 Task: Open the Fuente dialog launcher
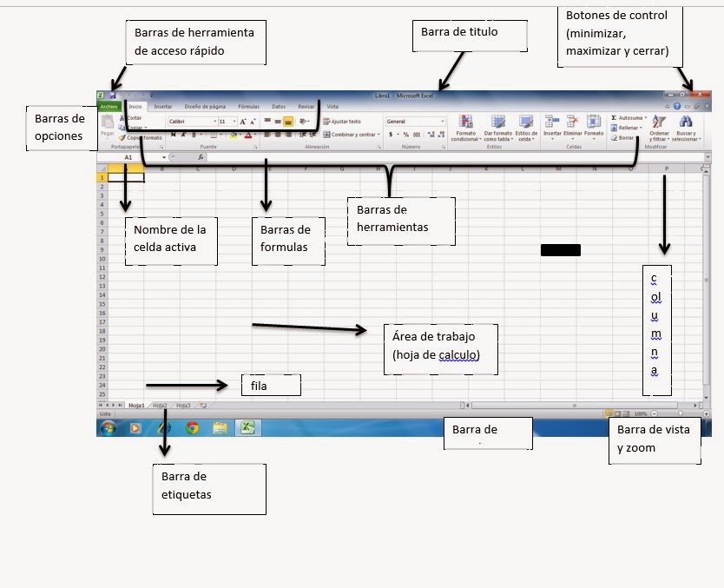pos(255,147)
